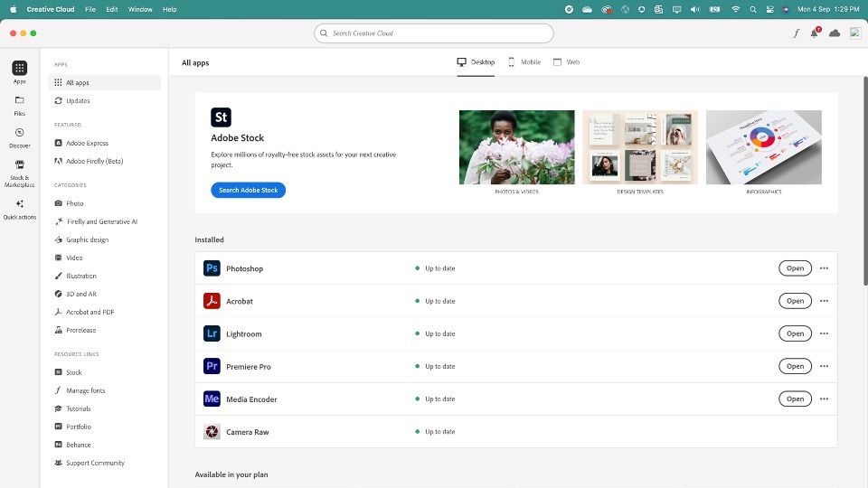Click Infographics stock thumbnail
The height and width of the screenshot is (488, 868).
coord(764,147)
